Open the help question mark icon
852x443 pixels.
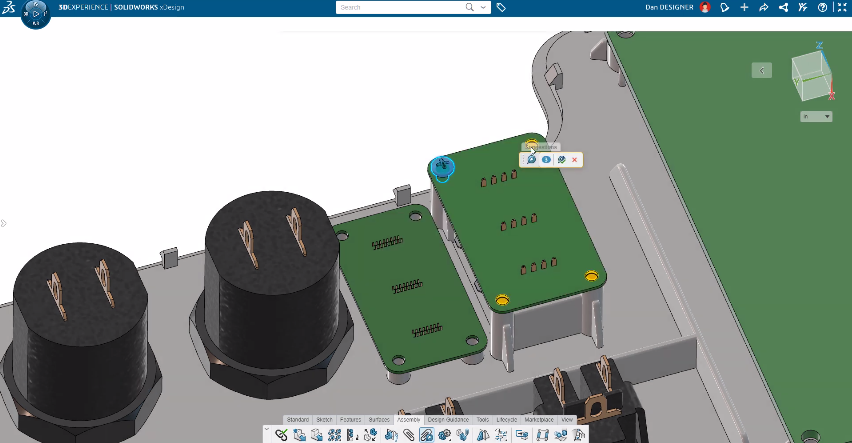coord(822,7)
